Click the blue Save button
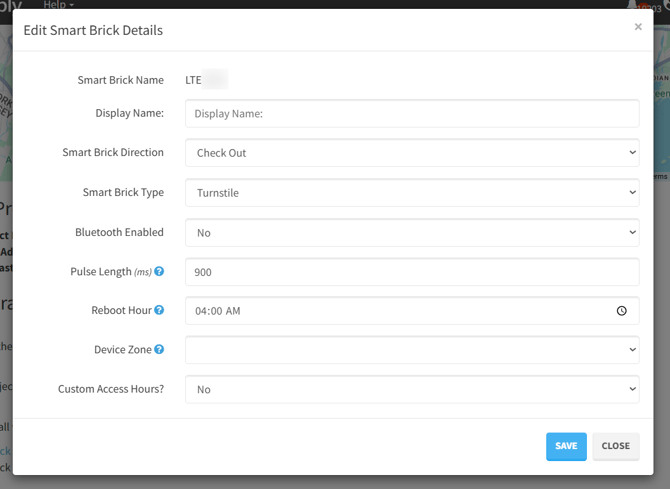This screenshot has height=489, width=670. pos(566,446)
